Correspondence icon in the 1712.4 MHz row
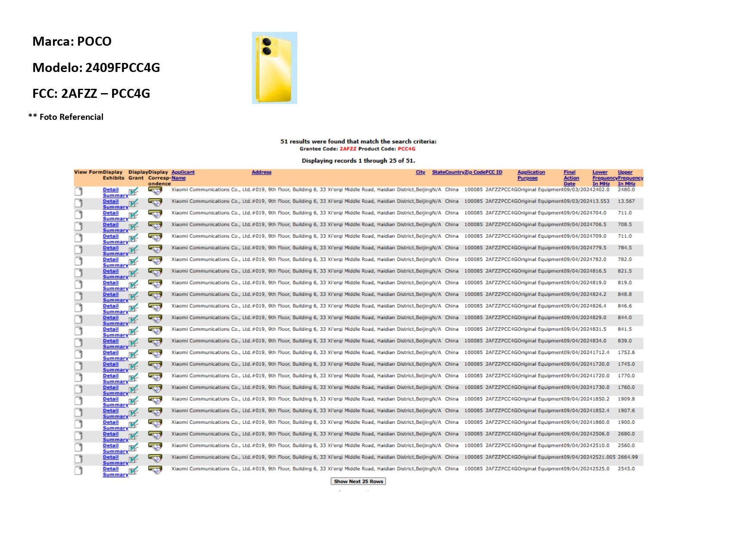This screenshot has width=756, height=535. pyautogui.click(x=155, y=354)
